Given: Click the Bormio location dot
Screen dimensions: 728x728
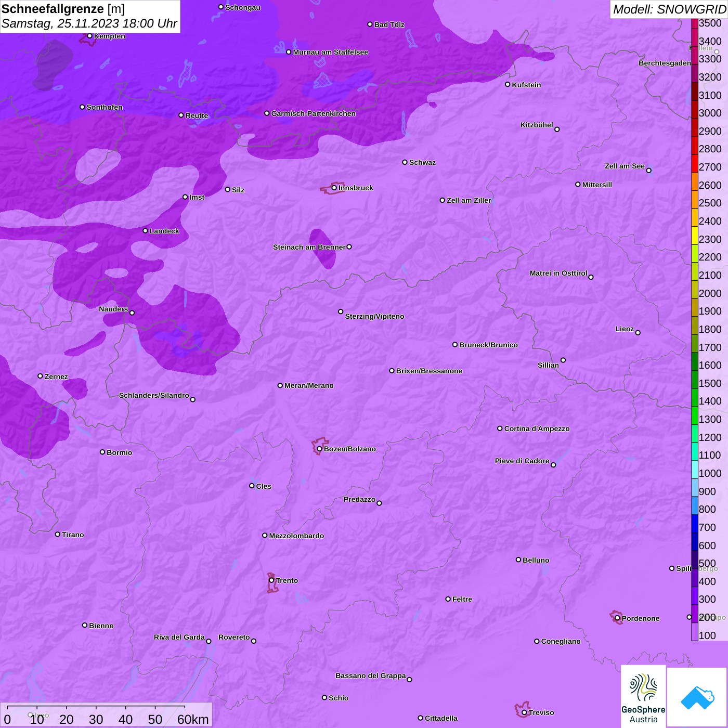Looking at the screenshot, I should (102, 452).
